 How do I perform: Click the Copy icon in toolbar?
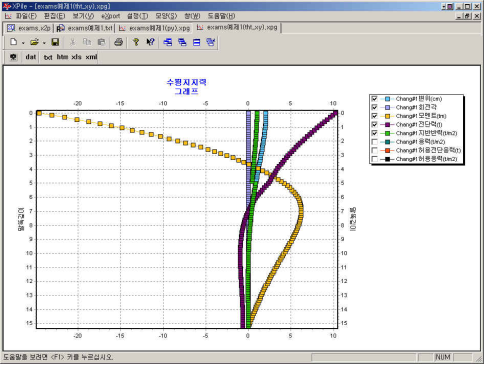click(x=87, y=42)
